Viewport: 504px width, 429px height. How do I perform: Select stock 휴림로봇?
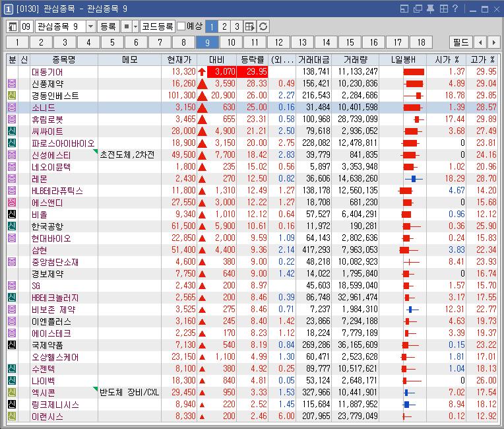pos(47,119)
